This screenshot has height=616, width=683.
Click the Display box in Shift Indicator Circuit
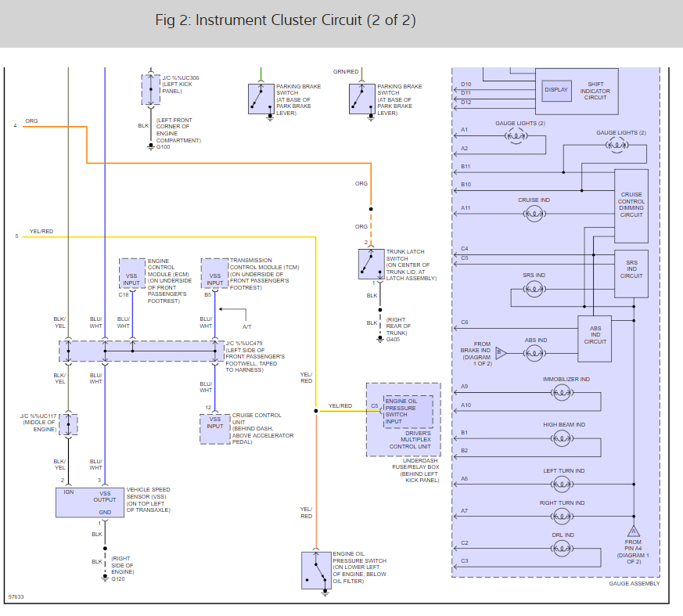pyautogui.click(x=557, y=91)
